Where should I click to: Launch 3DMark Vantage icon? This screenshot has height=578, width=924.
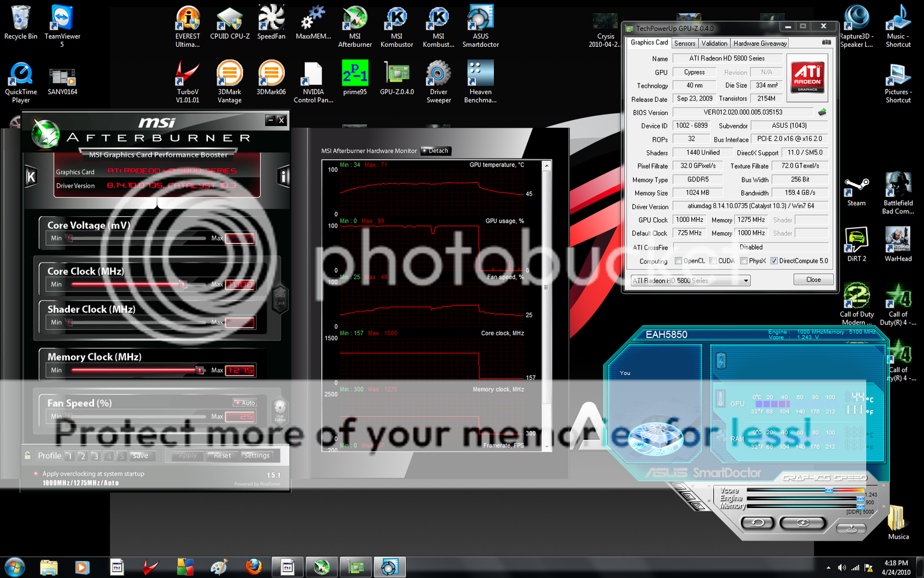229,82
